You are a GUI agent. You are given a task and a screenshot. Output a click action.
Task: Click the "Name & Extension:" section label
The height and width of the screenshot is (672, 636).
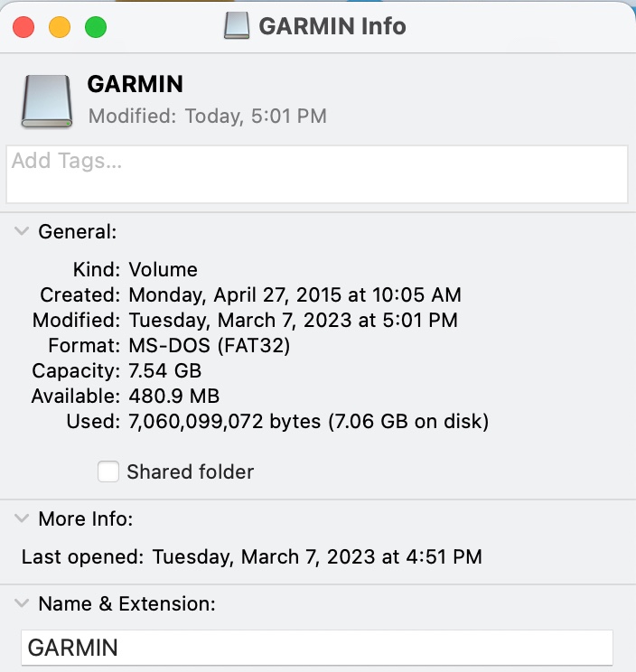pos(126,604)
